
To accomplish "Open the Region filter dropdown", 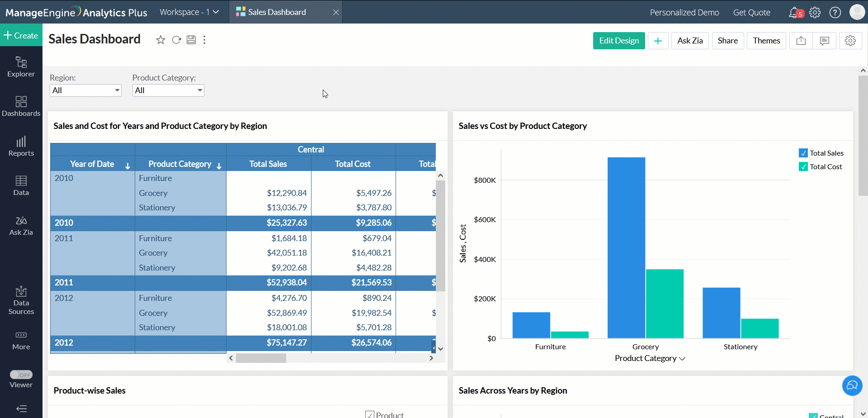I will pyautogui.click(x=85, y=90).
